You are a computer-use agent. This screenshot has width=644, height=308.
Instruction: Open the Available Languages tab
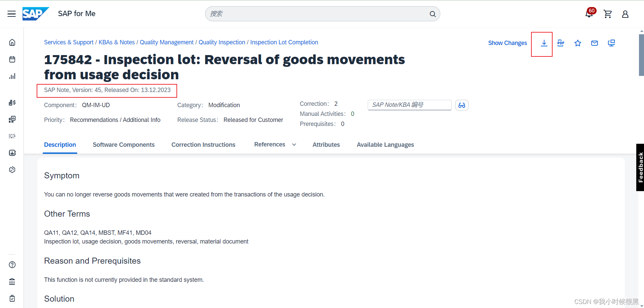tap(385, 145)
